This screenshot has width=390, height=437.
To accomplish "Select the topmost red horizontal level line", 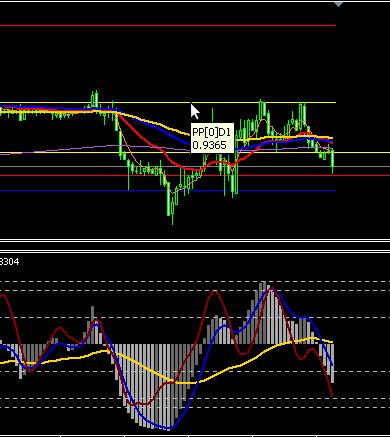I will (x=168, y=25).
